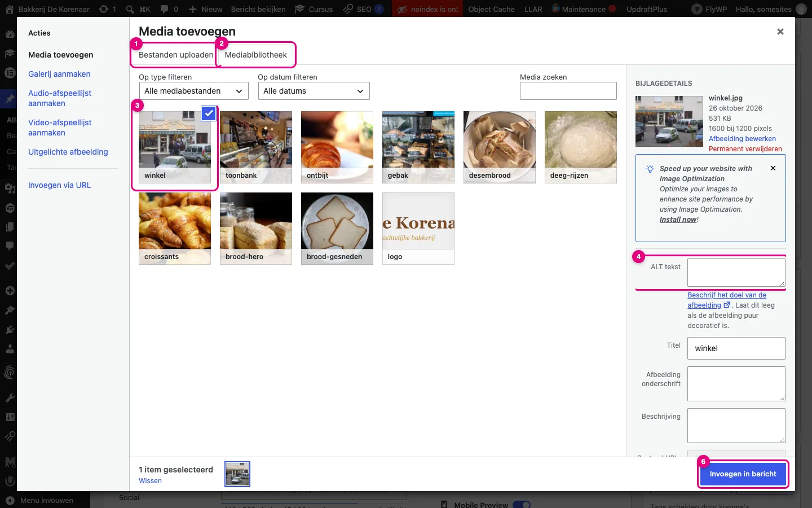Select the logo image thumbnail
The image size is (812, 508).
click(418, 229)
